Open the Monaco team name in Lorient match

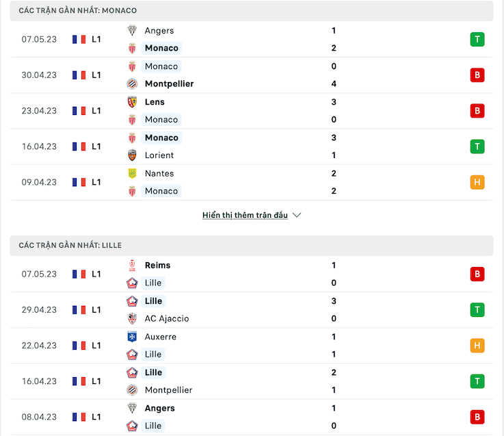[x=161, y=138]
